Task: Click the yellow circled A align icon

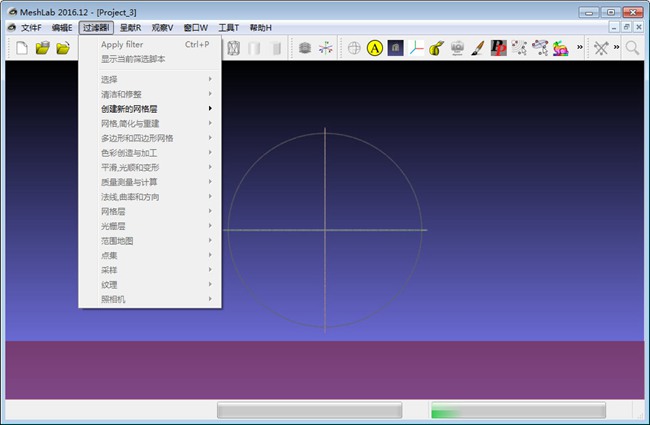Action: point(375,48)
